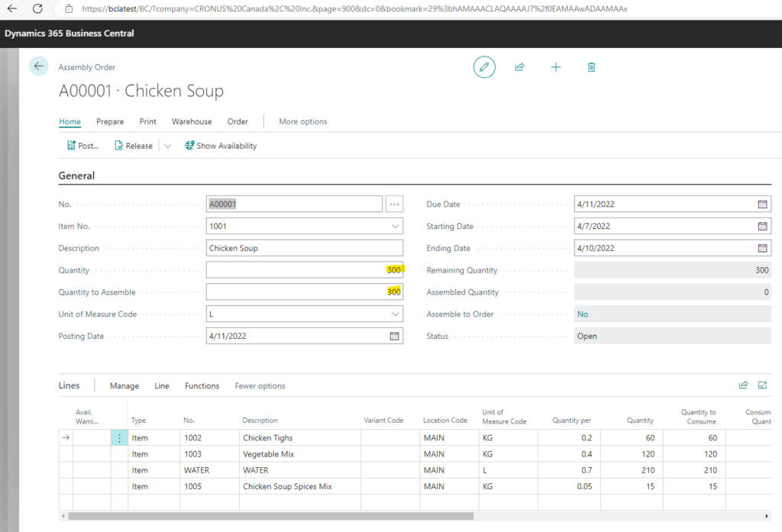The width and height of the screenshot is (782, 532).
Task: Click the delete trash can icon
Action: point(591,67)
